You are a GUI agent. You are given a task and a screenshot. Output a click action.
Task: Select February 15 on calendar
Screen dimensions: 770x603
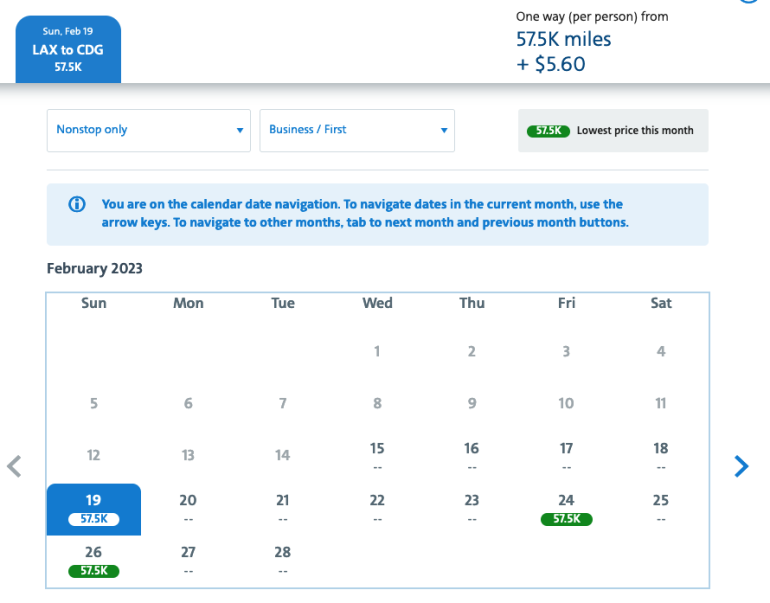377,456
